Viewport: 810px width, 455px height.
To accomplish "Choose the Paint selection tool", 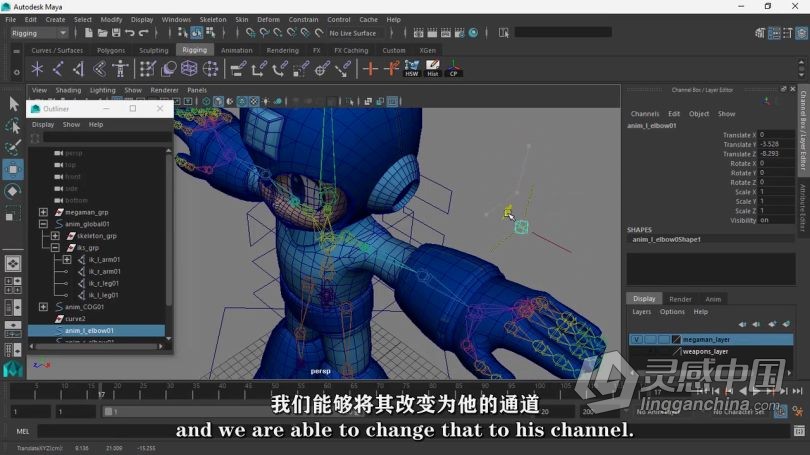I will coord(13,147).
